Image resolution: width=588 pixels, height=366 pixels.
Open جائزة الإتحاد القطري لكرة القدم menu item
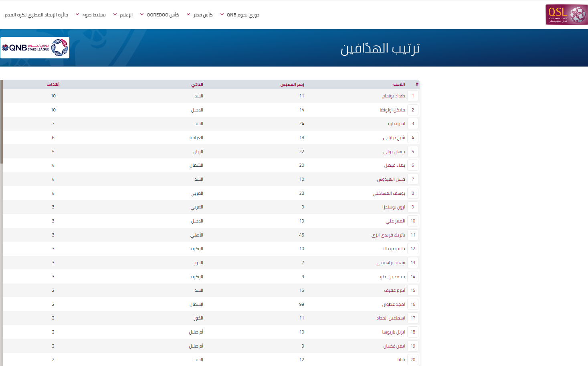point(36,15)
